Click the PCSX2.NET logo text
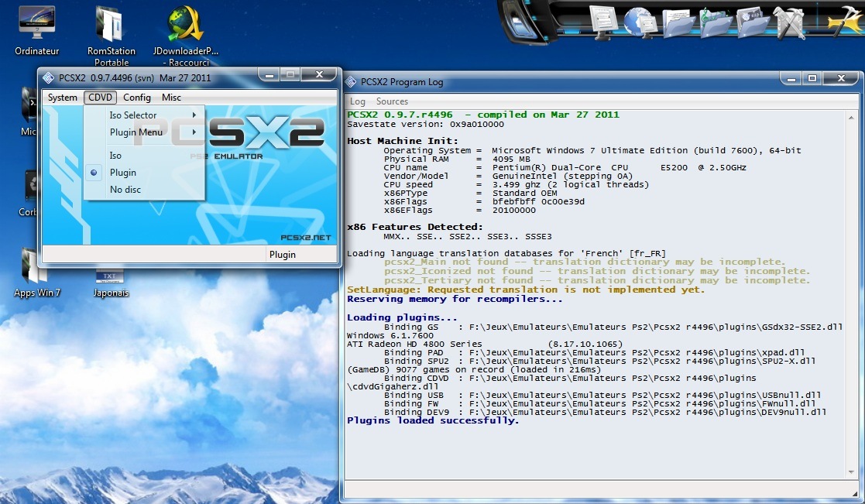 (306, 238)
